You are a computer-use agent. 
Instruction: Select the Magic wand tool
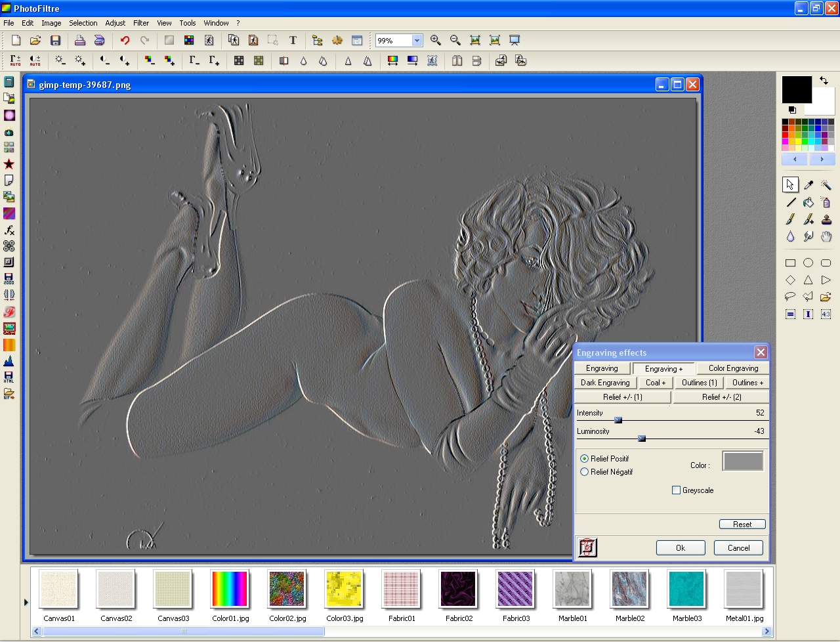[x=826, y=185]
